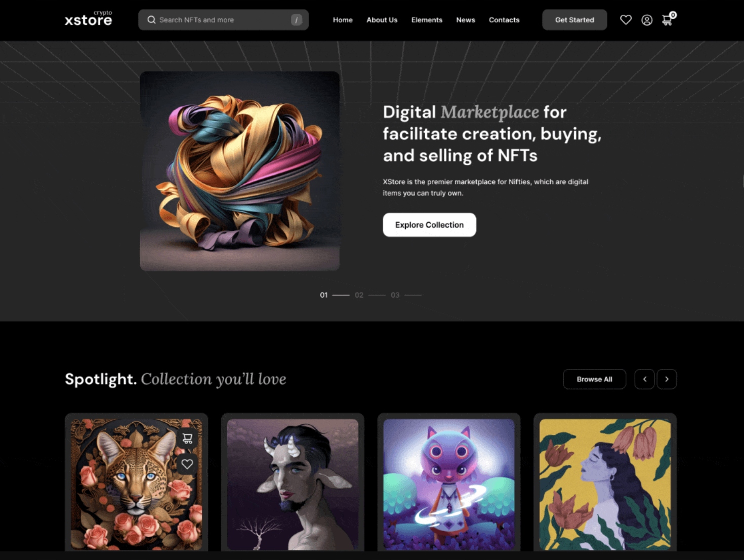Show previous Spotlight items with left chevron
The image size is (744, 560).
click(x=644, y=379)
